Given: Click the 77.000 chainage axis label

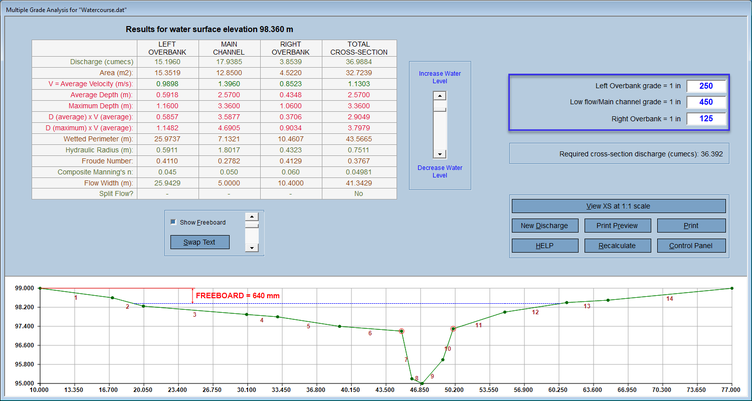Looking at the screenshot, I should pyautogui.click(x=731, y=390).
